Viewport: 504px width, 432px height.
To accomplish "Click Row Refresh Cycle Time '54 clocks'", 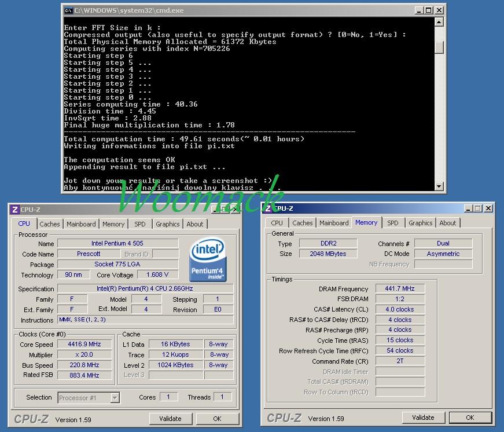I will pos(400,350).
